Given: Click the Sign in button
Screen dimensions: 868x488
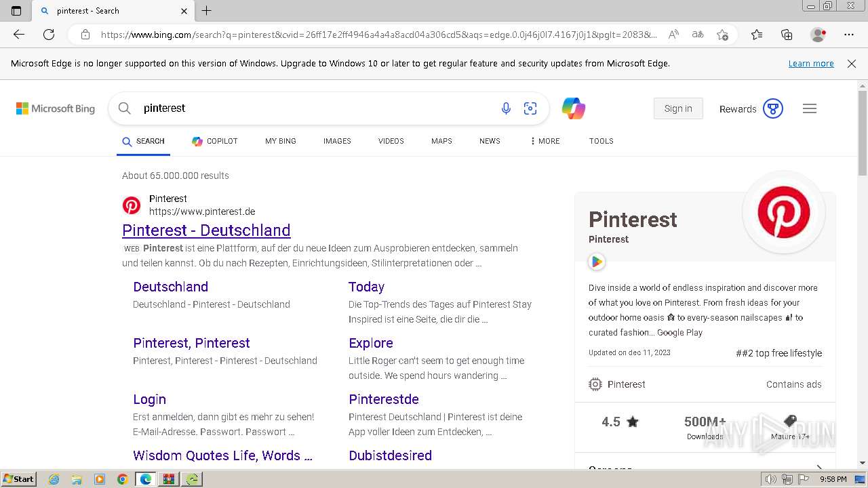Looking at the screenshot, I should click(x=678, y=108).
